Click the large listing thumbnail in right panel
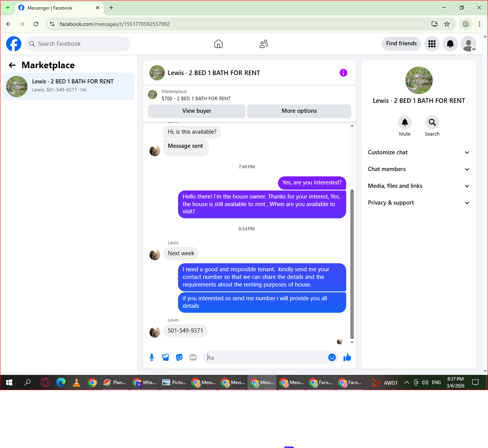This screenshot has width=488, height=448. [419, 80]
